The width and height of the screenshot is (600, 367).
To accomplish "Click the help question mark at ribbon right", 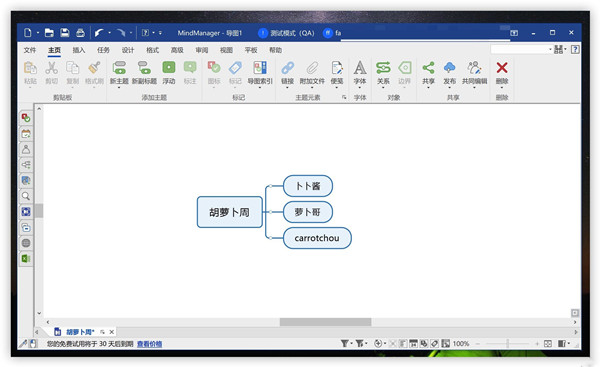I will pos(575,49).
